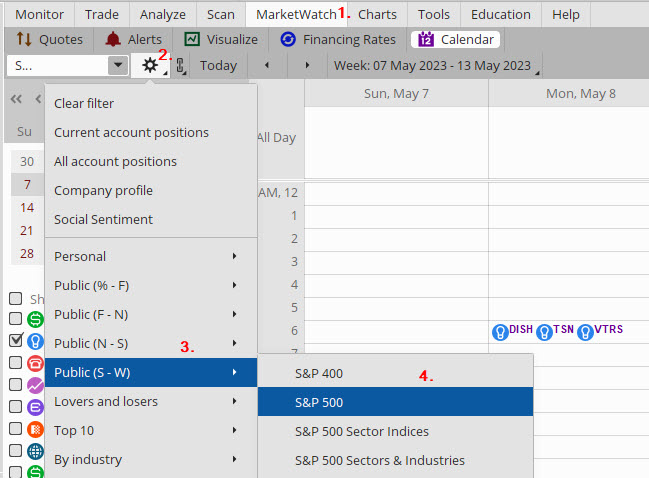Select day 14 in the mini calendar

[27, 207]
